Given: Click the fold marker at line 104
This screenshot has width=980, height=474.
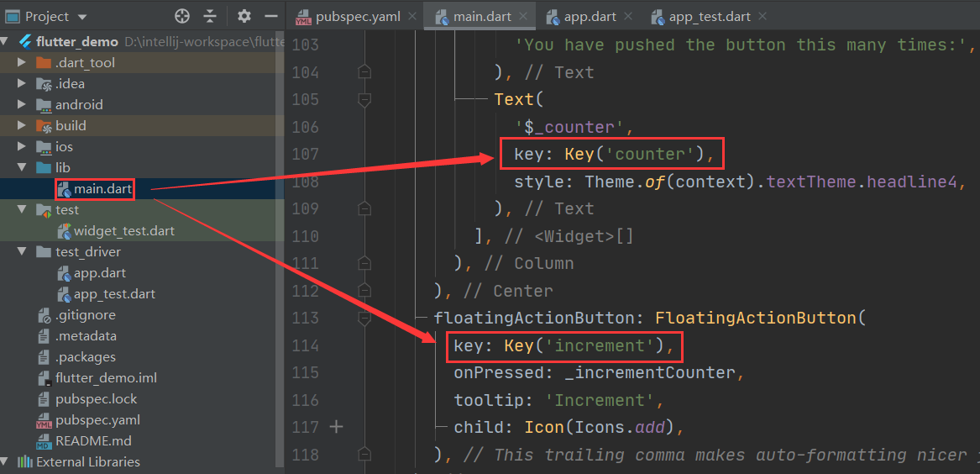Looking at the screenshot, I should [364, 72].
